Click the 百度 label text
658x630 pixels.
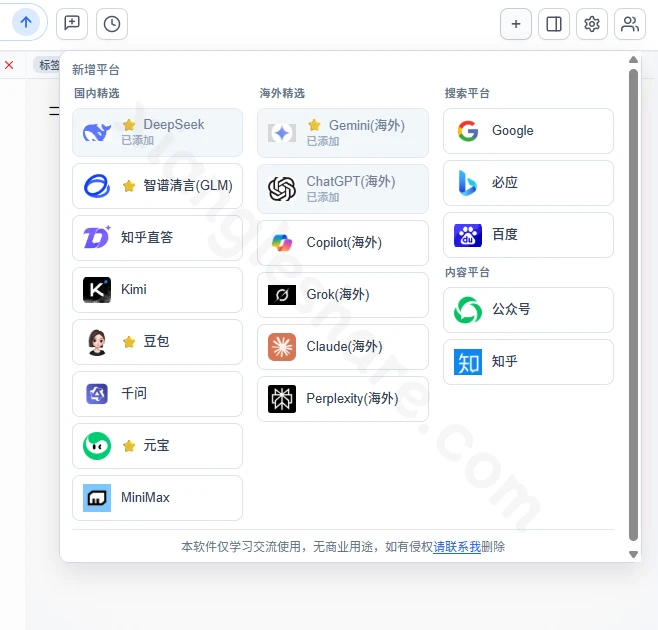click(505, 235)
